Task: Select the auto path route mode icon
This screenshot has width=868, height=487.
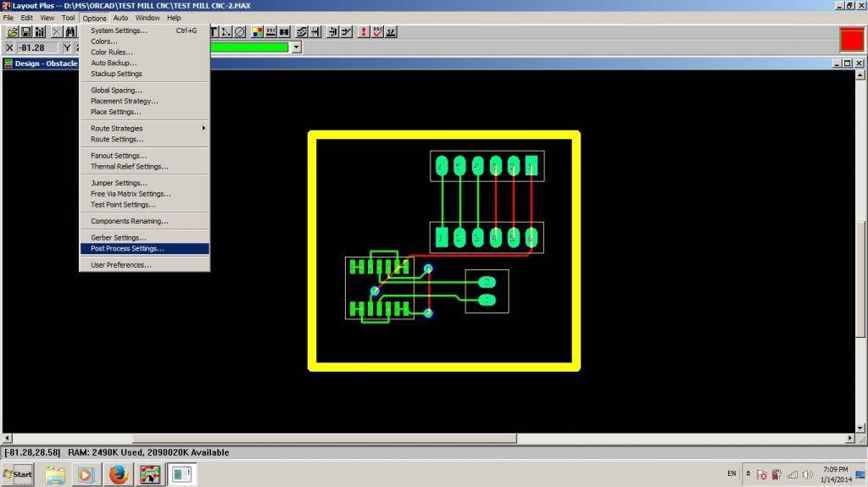Action: click(x=302, y=32)
